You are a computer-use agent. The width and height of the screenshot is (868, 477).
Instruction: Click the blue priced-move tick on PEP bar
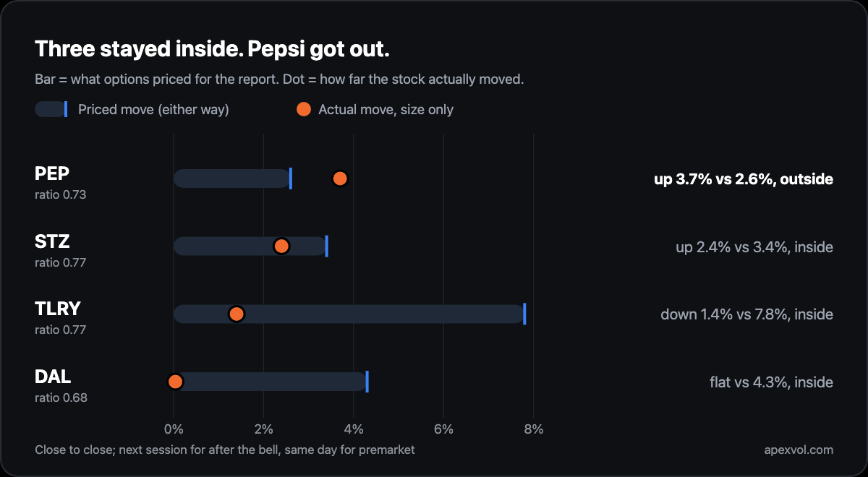(291, 179)
